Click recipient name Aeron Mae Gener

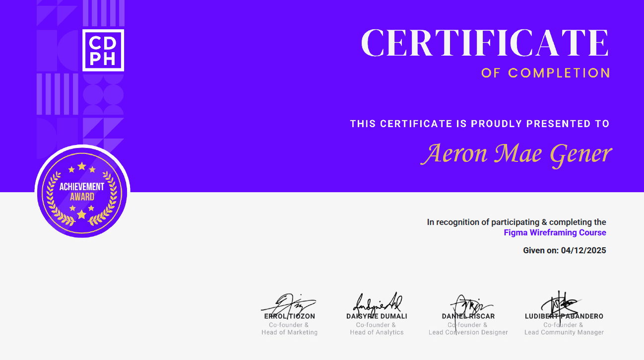(x=516, y=154)
